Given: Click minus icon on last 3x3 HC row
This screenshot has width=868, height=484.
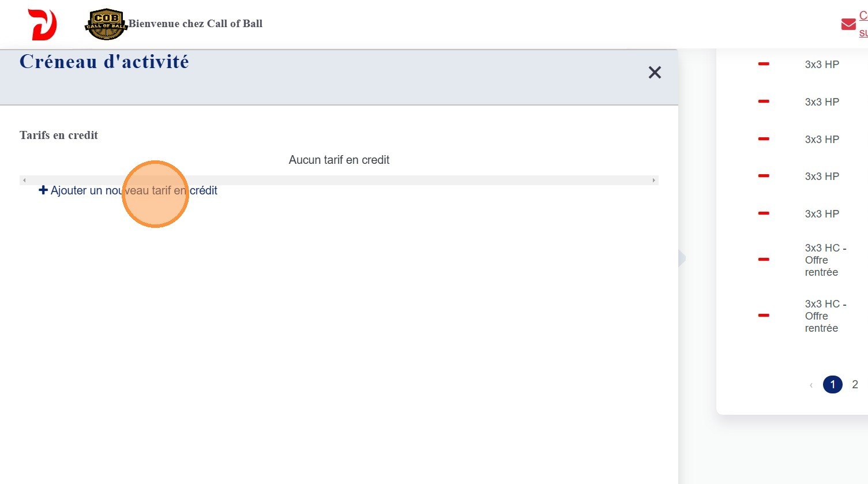Looking at the screenshot, I should coord(764,316).
